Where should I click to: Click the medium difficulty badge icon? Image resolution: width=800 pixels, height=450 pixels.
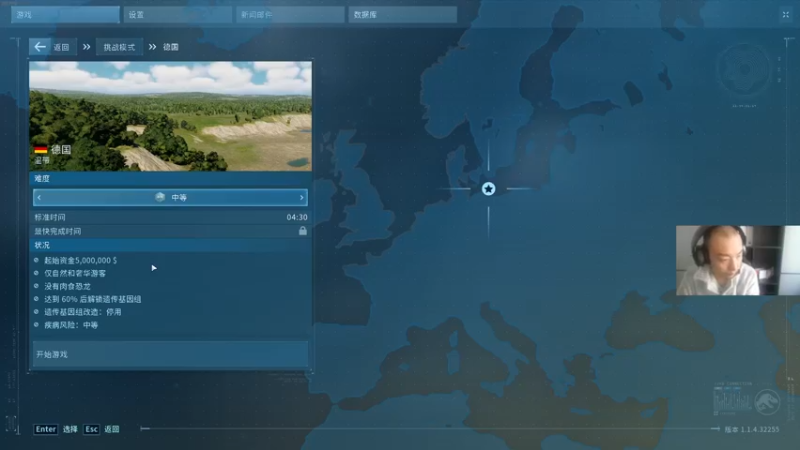(x=160, y=197)
